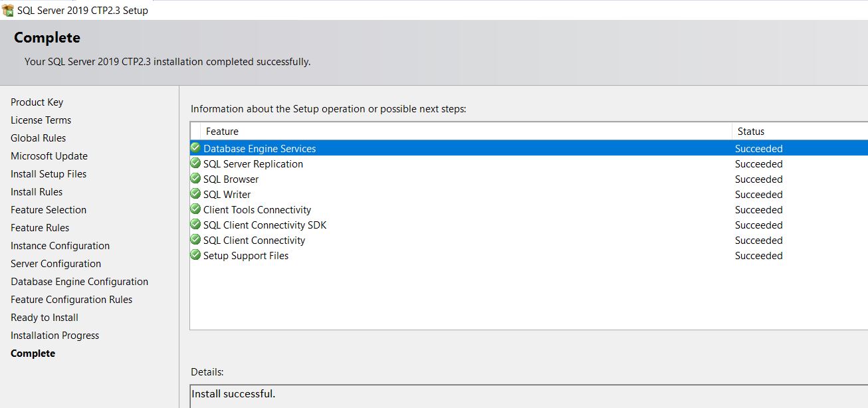Click checkmark icon for SQL Client Connectivity SDK

click(x=195, y=225)
